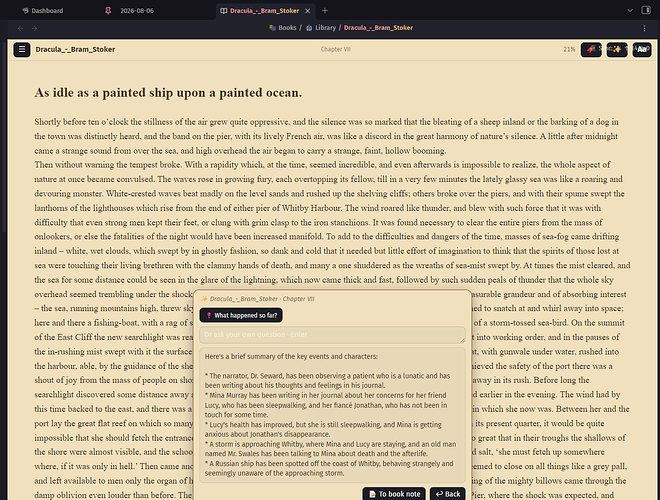This screenshot has width=660, height=500.
Task: Open the three-dot more options menu
Action: point(644,28)
